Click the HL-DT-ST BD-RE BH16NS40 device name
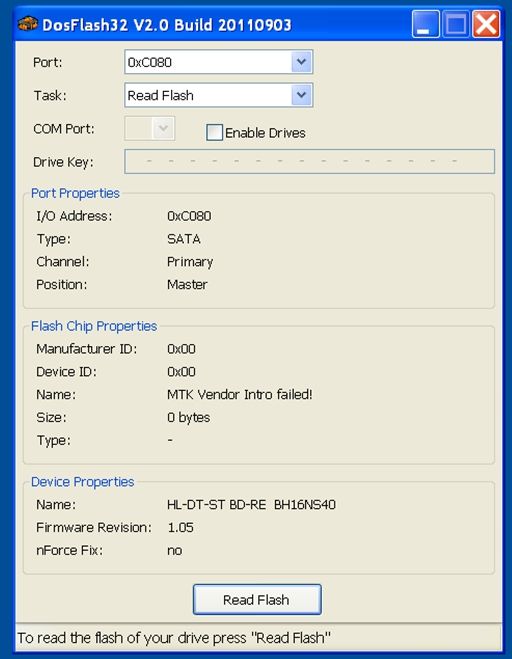 pos(251,504)
